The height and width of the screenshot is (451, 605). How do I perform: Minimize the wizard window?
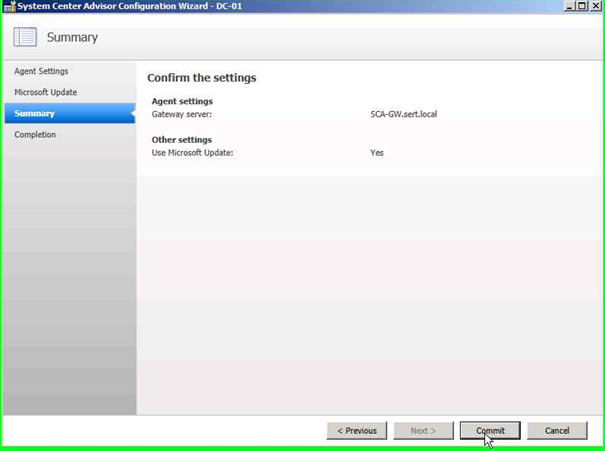coord(569,6)
